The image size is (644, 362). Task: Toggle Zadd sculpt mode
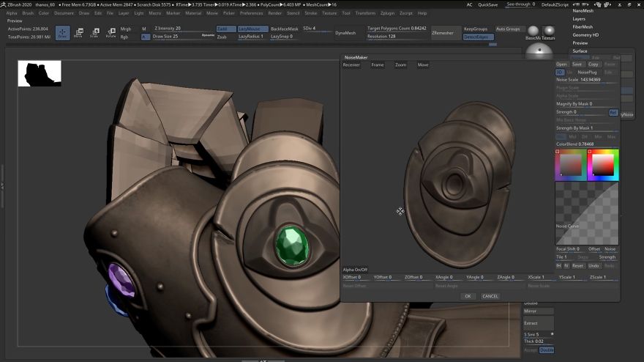(226, 29)
